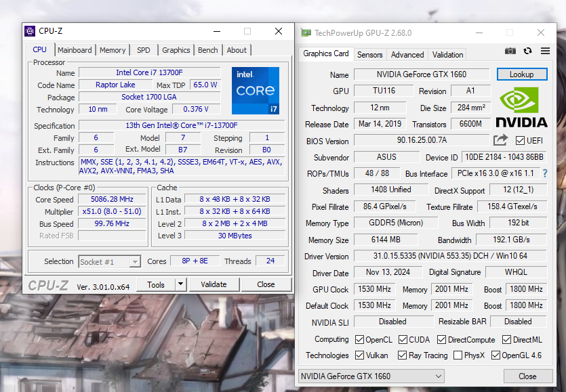Click the GPU Name field NVIDIA GeForce GTX 1660
The image size is (566, 392).
pos(421,74)
